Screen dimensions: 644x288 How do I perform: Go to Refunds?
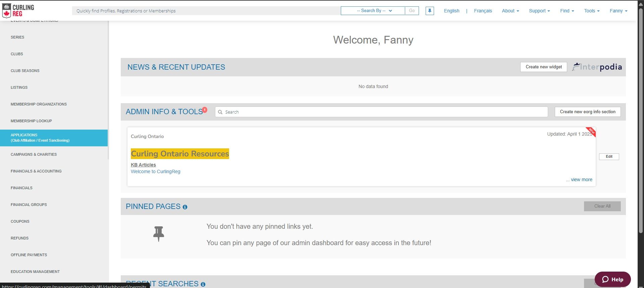click(x=54, y=238)
